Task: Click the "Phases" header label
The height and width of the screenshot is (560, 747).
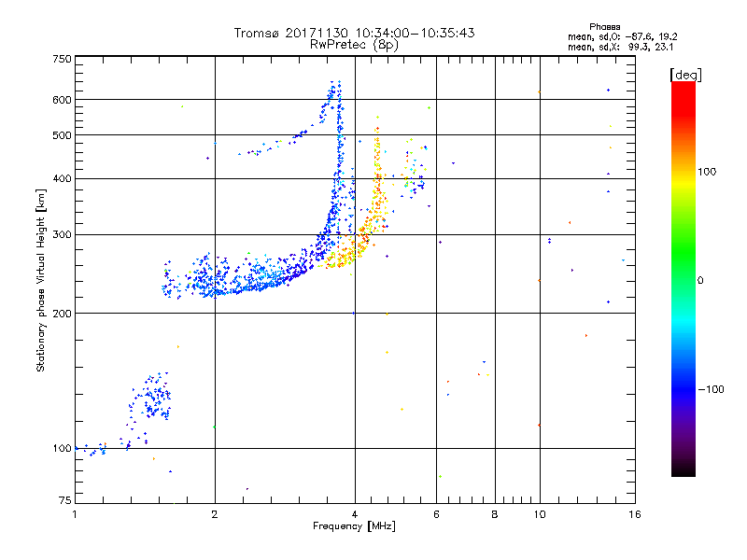Action: pos(604,27)
